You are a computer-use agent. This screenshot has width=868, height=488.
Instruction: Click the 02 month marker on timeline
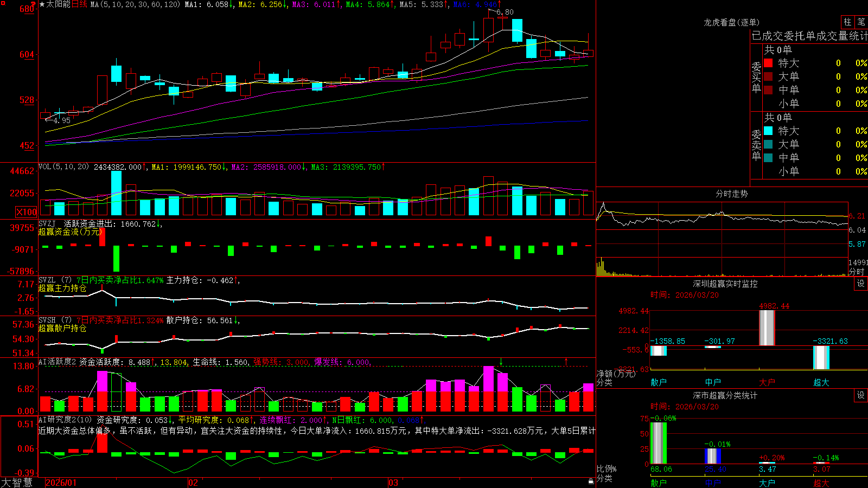(193, 483)
